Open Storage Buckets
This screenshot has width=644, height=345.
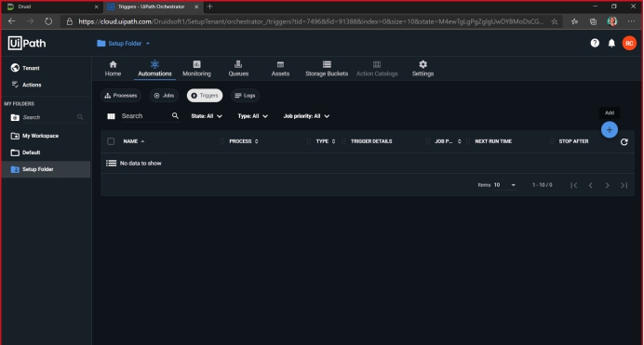tap(327, 69)
